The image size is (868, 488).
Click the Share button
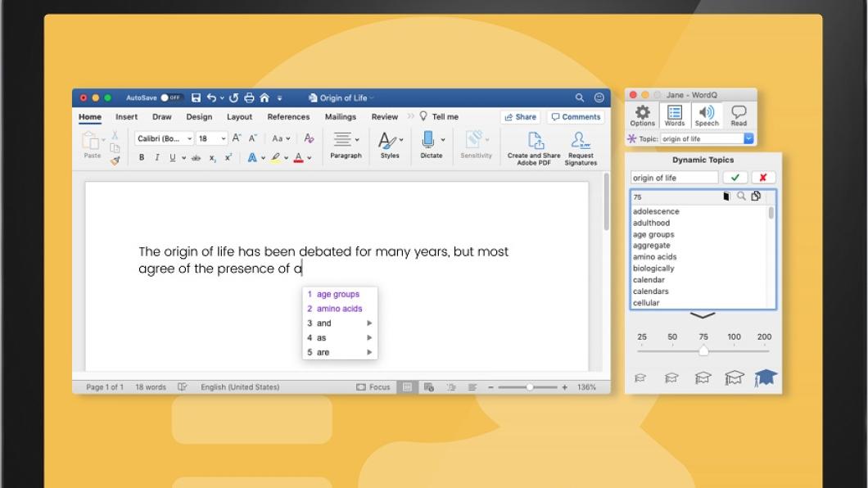520,116
